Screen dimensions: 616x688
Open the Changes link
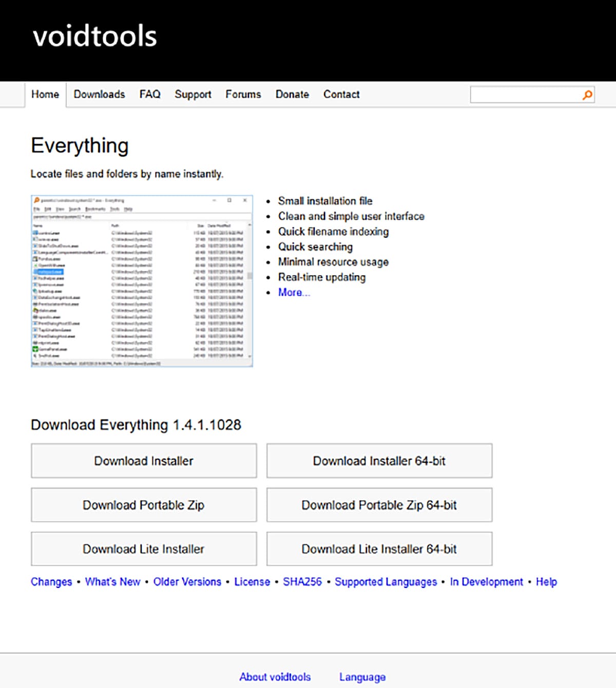coord(51,582)
